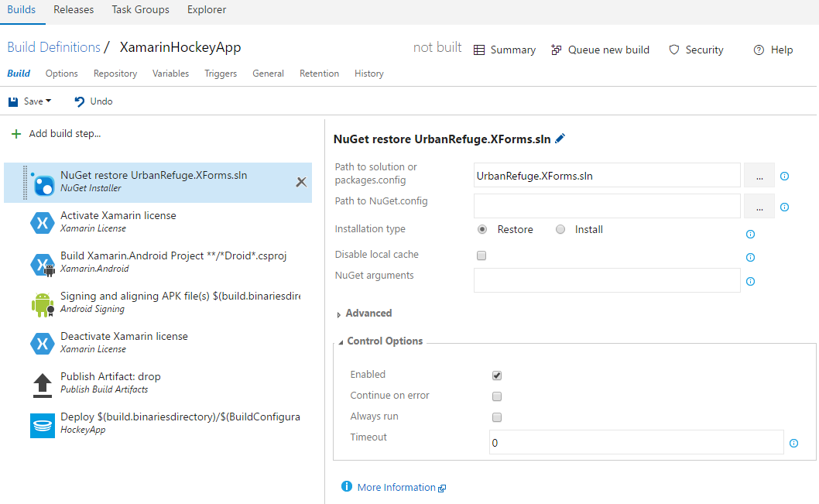The width and height of the screenshot is (819, 504).
Task: Select the Deploy HockeyApp step title
Action: pos(180,417)
